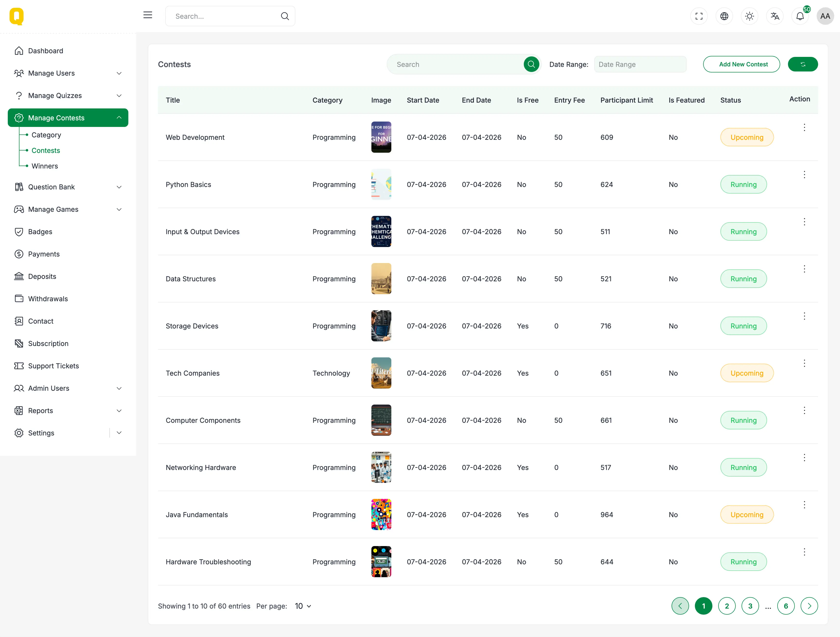This screenshot has width=840, height=637.
Task: Click the translate icon in the top bar
Action: [775, 16]
